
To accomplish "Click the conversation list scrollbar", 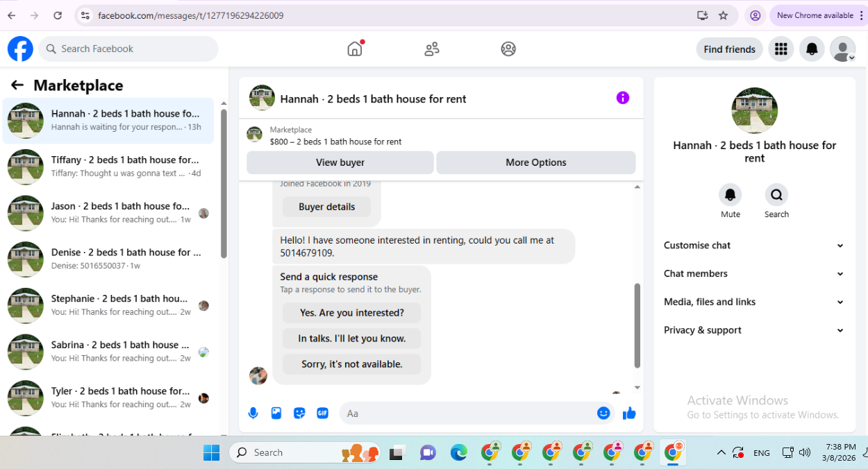I will click(224, 184).
